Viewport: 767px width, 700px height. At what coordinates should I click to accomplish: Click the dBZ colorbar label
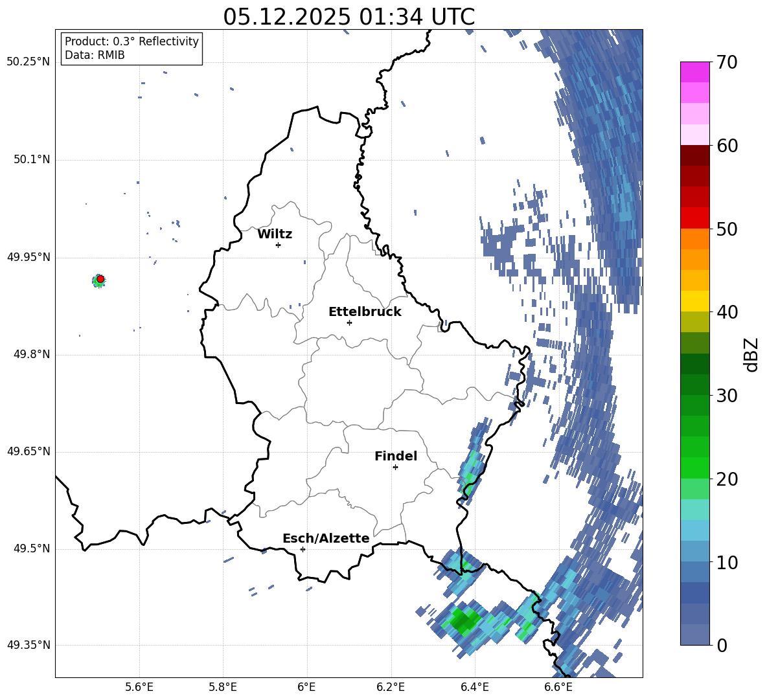[x=752, y=354]
